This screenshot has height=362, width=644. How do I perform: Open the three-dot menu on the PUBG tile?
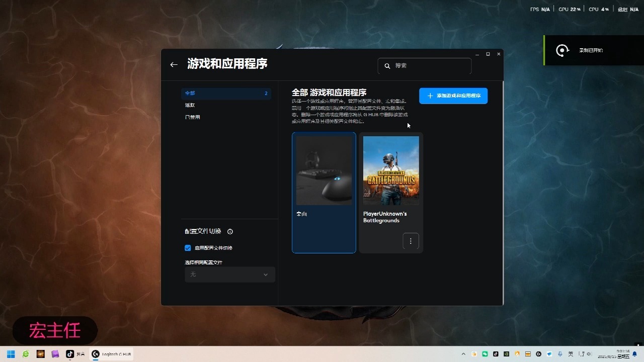[x=411, y=241]
